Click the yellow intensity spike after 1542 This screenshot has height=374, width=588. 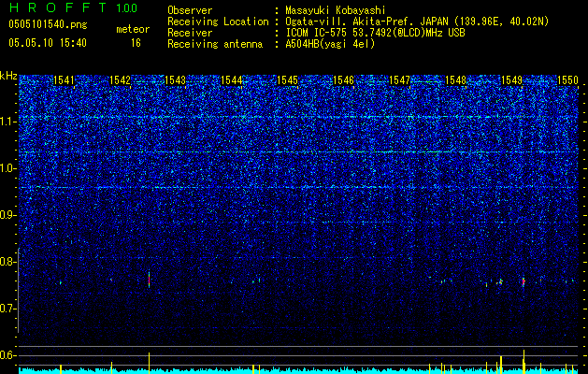pyautogui.click(x=149, y=363)
